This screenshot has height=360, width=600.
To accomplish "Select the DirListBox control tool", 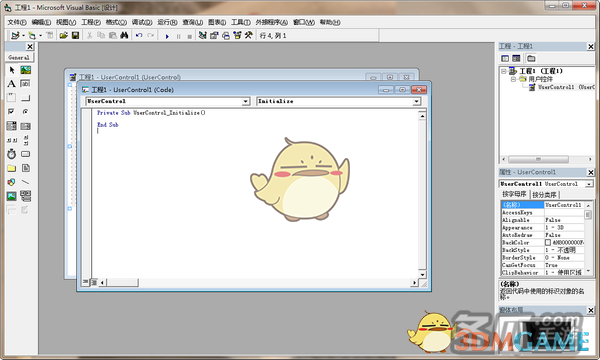I will [x=11, y=168].
